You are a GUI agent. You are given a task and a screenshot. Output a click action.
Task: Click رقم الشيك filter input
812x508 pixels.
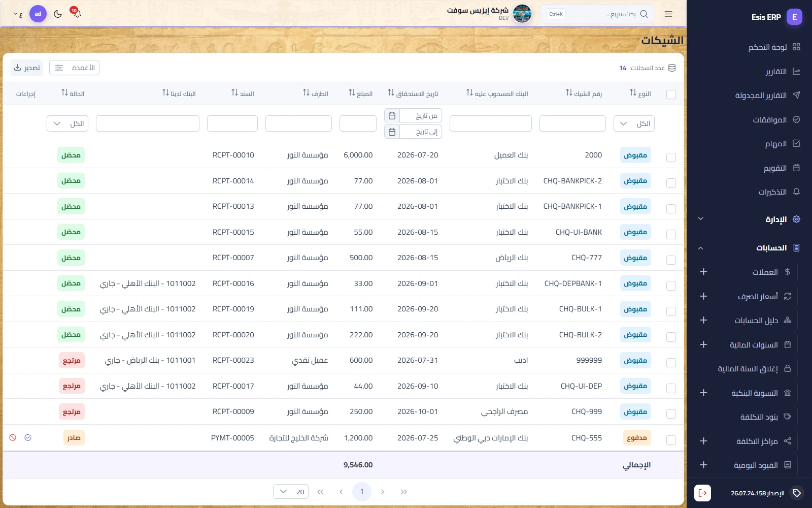[572, 123]
